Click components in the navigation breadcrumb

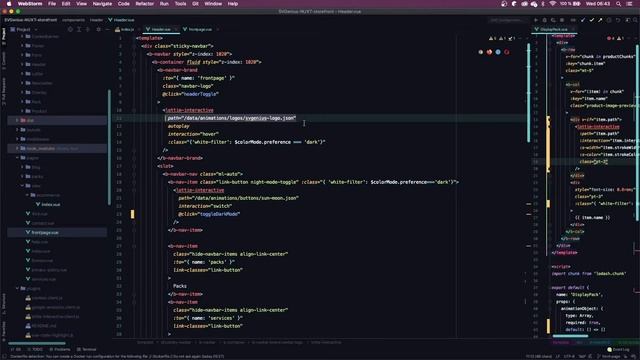coord(73,20)
